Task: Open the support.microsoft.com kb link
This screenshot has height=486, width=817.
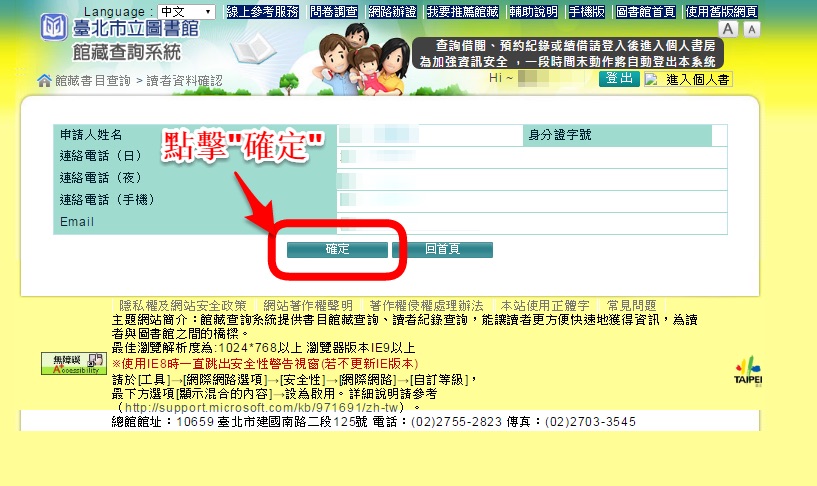Action: click(262, 407)
